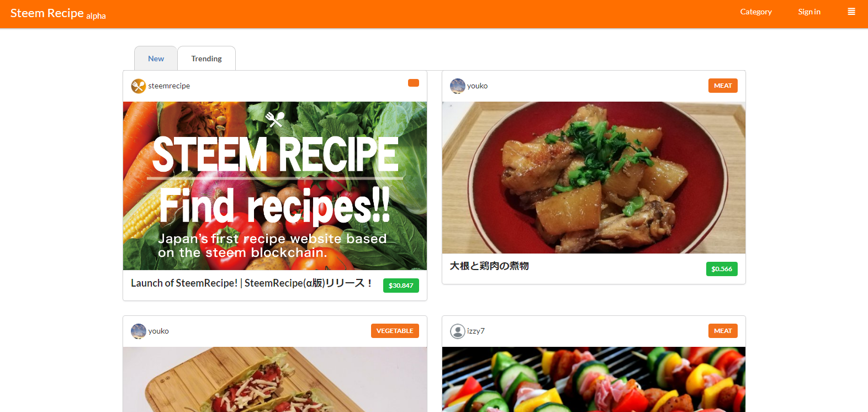Click izzy7's default profile avatar

(x=458, y=331)
